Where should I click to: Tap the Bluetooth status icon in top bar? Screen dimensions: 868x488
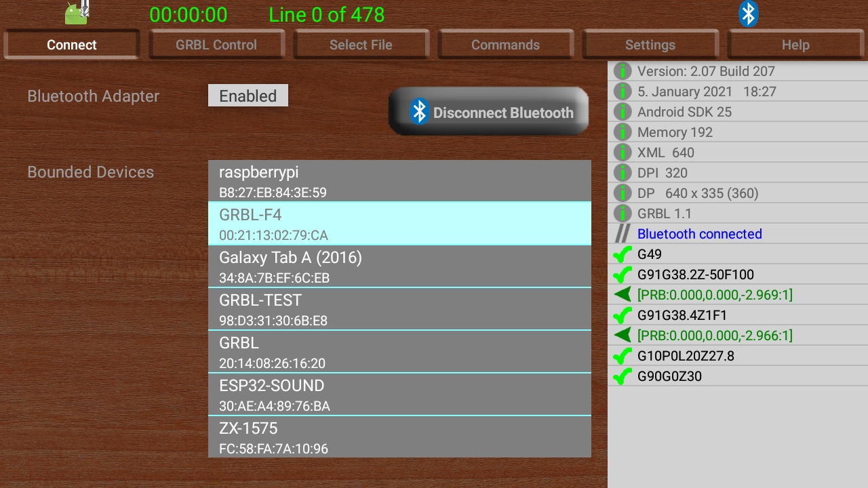(x=748, y=14)
